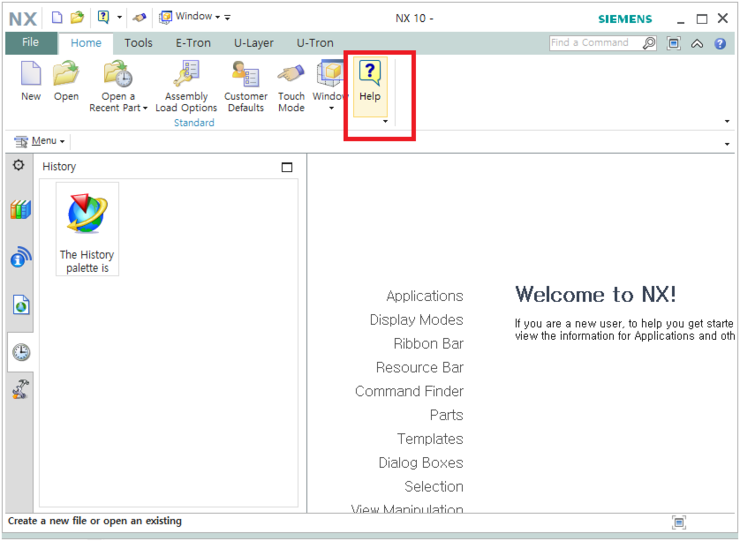Open the File tab
The width and height of the screenshot is (740, 541).
tap(31, 42)
